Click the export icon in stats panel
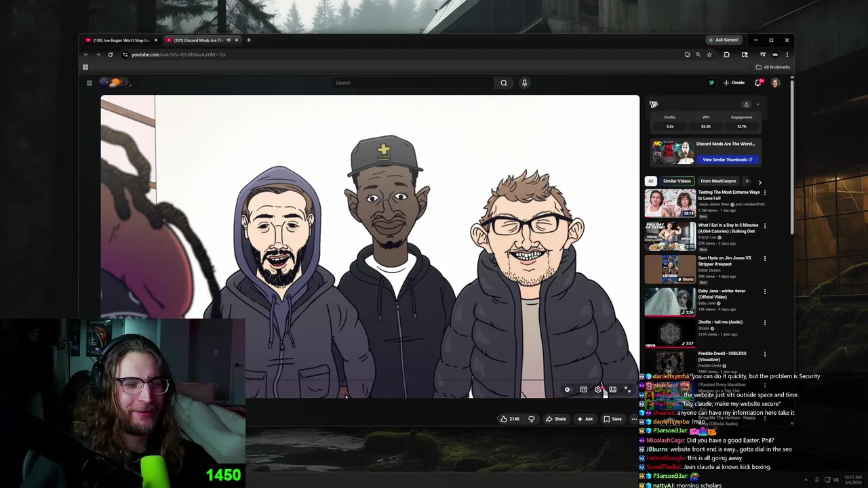 pos(746,104)
